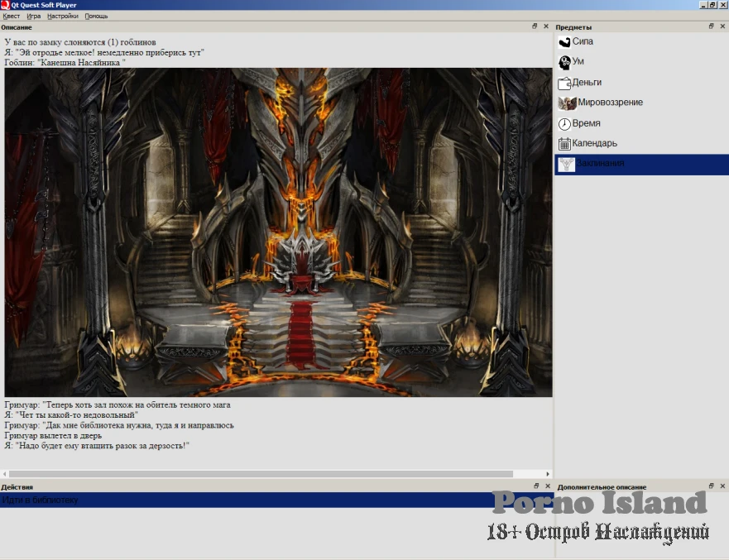
Task: Select the Ум brain icon
Action: [564, 62]
